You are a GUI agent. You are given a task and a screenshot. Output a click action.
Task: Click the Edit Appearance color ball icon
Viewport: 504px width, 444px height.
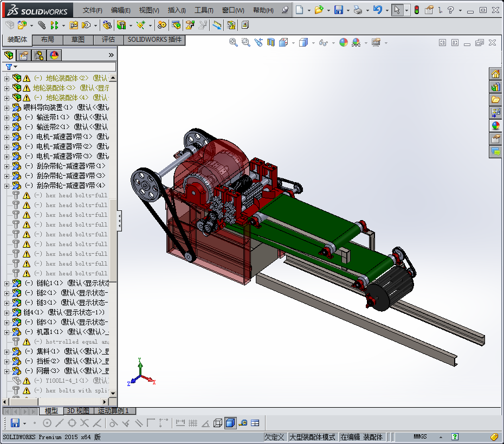point(344,42)
